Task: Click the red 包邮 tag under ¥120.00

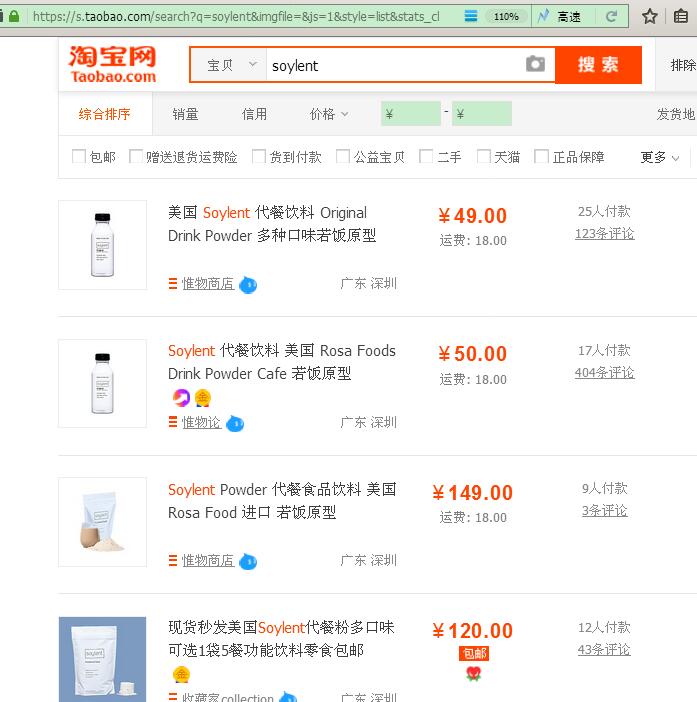Action: pyautogui.click(x=474, y=654)
